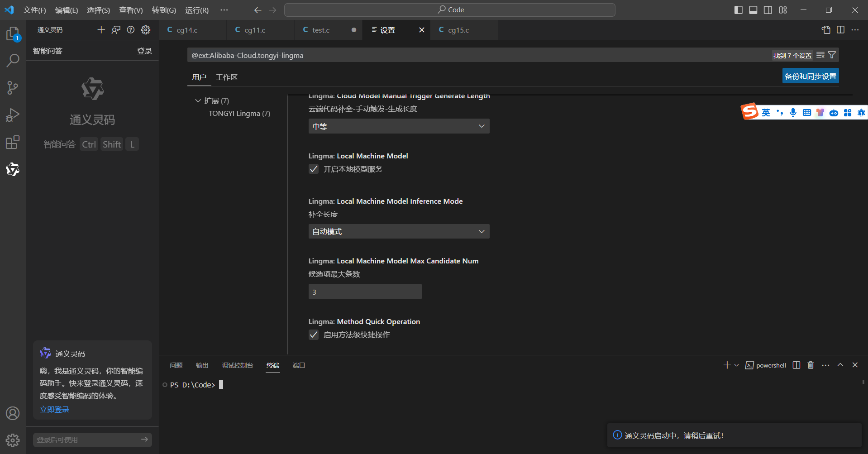
Task: Click the 备份和同步设置 button
Action: (811, 76)
